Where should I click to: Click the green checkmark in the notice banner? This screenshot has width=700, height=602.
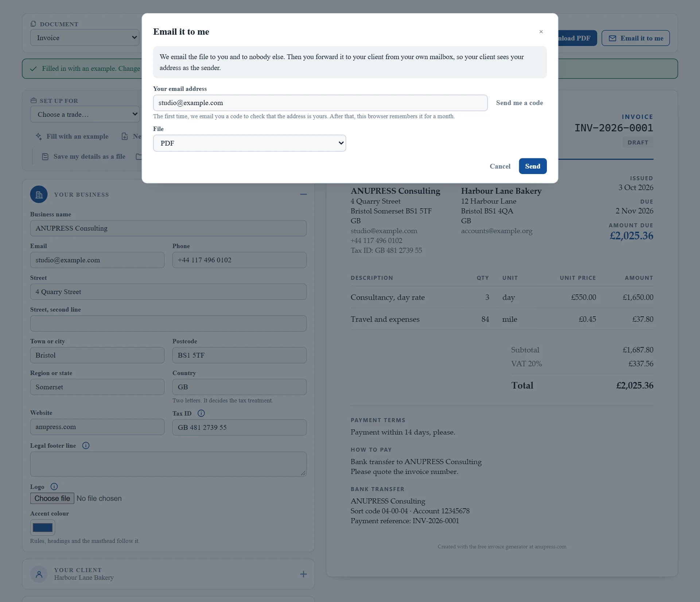tap(33, 69)
